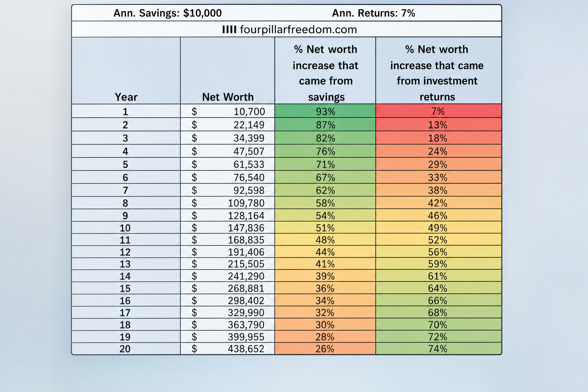The width and height of the screenshot is (588, 392).
Task: Click the 62% savings cell
Action: click(x=325, y=190)
